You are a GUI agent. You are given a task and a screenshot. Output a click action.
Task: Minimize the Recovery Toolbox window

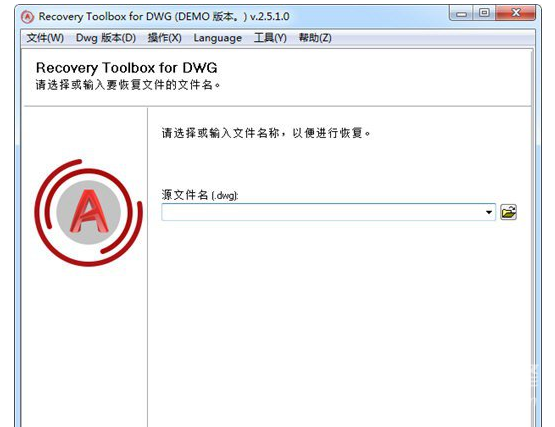point(461,14)
